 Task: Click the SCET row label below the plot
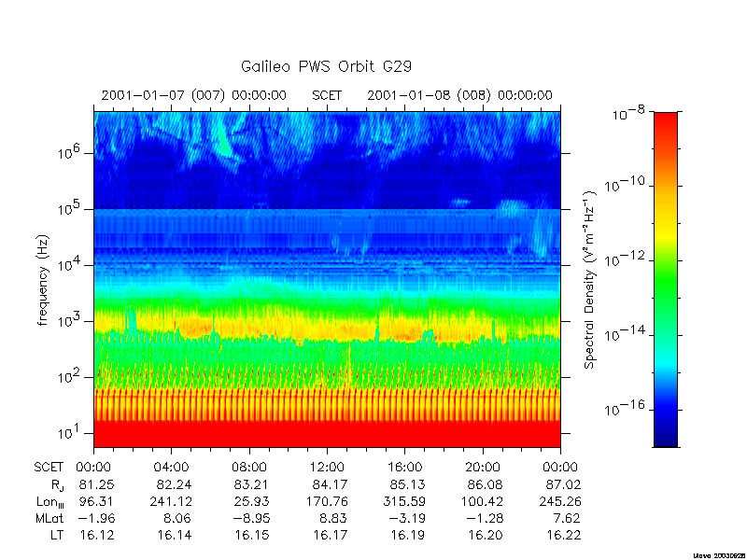point(49,468)
